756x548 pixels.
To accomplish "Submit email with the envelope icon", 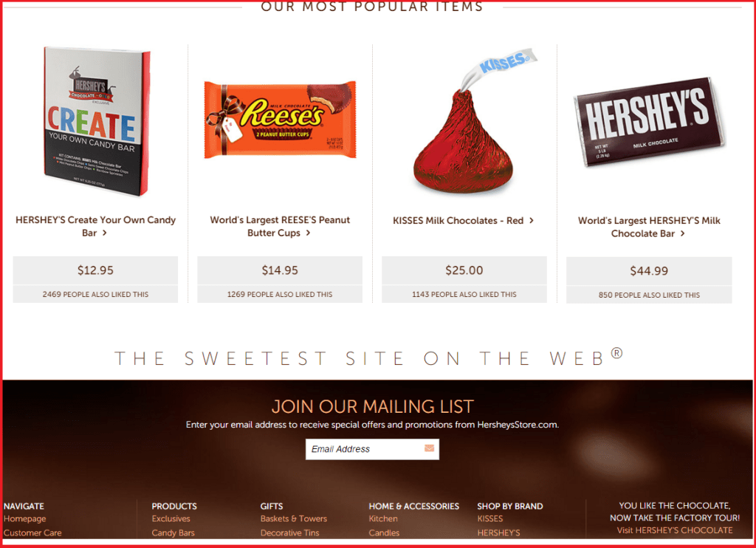I will (429, 448).
